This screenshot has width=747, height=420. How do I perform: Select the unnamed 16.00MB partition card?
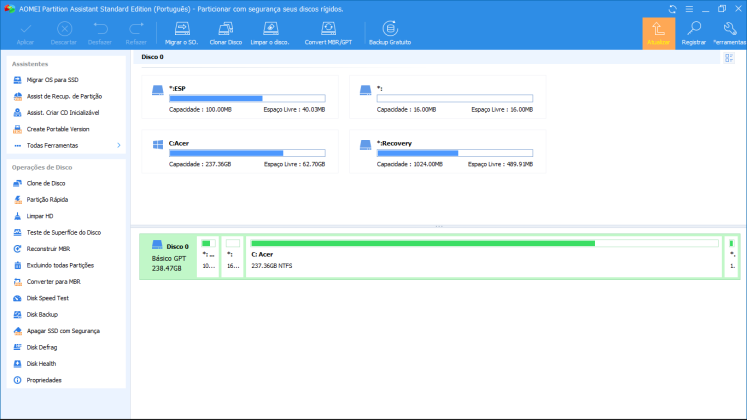tap(448, 97)
